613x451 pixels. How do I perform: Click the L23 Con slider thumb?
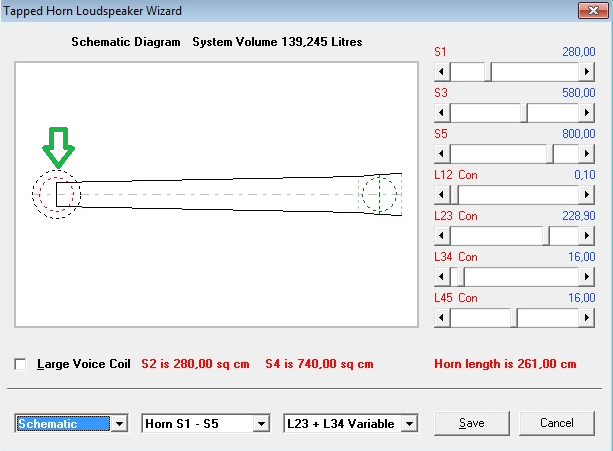point(546,236)
